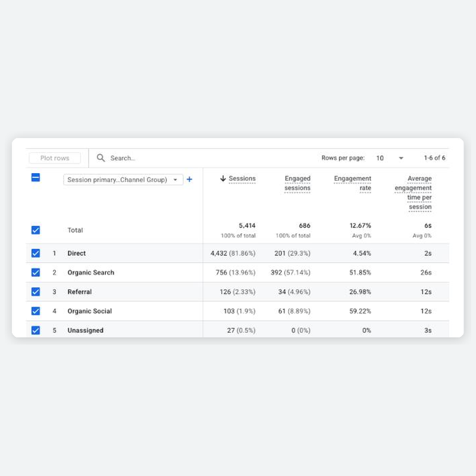Screen dimensions: 476x476
Task: Click Direct engaged sessions 201 (29.3%)
Action: (x=292, y=253)
